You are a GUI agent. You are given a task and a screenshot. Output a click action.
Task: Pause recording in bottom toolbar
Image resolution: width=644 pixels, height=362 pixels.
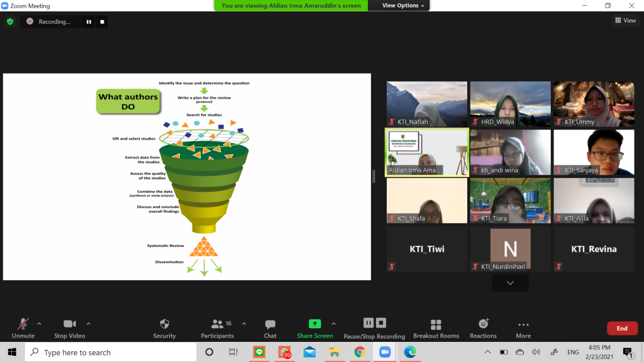click(369, 323)
